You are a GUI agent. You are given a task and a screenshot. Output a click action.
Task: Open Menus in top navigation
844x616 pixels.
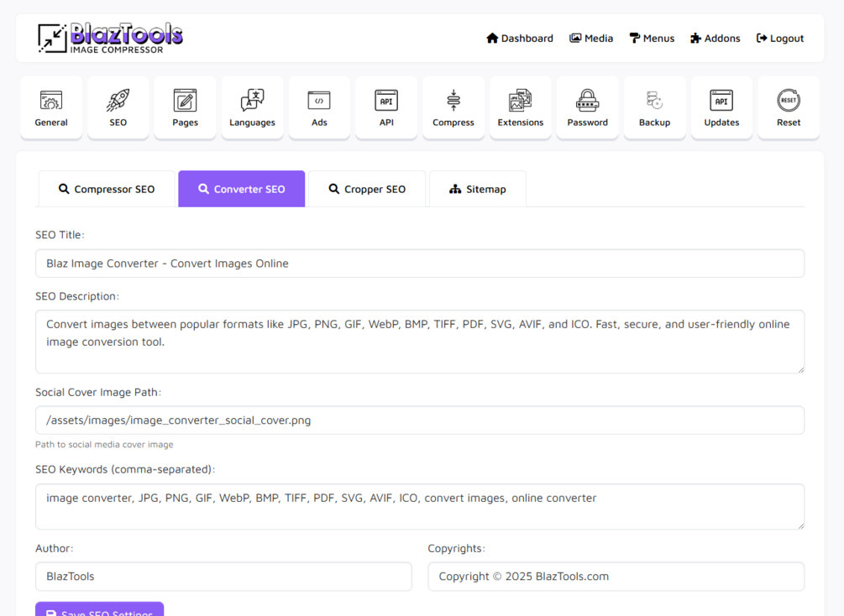pos(652,39)
